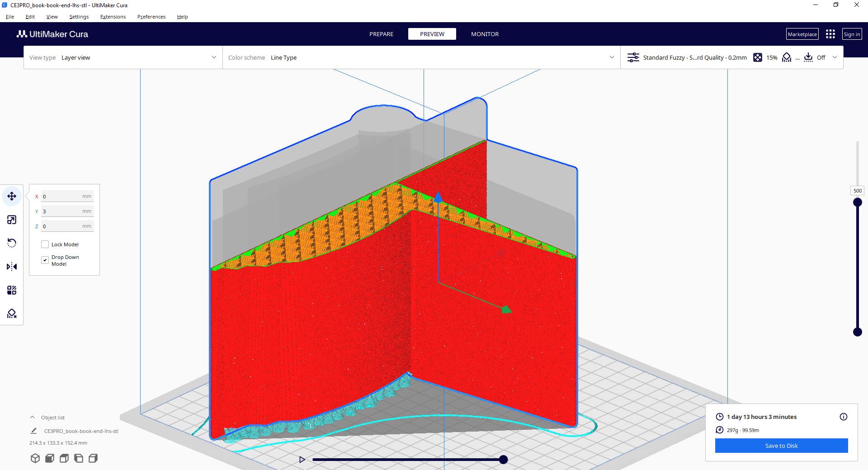Click the Z position input field
Viewport: 868px width, 470px height.
67,226
